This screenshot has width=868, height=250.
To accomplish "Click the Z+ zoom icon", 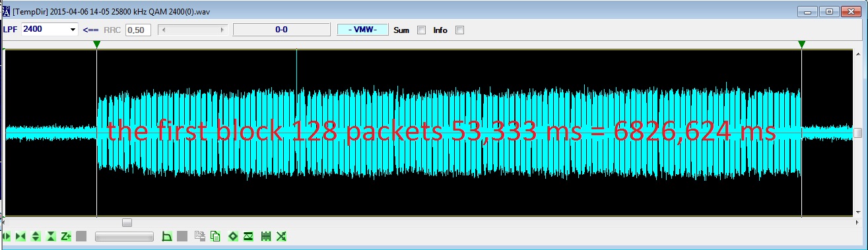I will [x=66, y=236].
